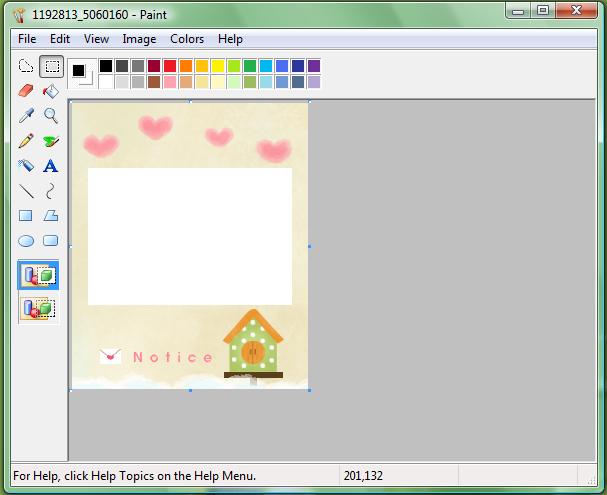Image resolution: width=607 pixels, height=495 pixels.
Task: Open the Image menu
Action: coord(139,39)
